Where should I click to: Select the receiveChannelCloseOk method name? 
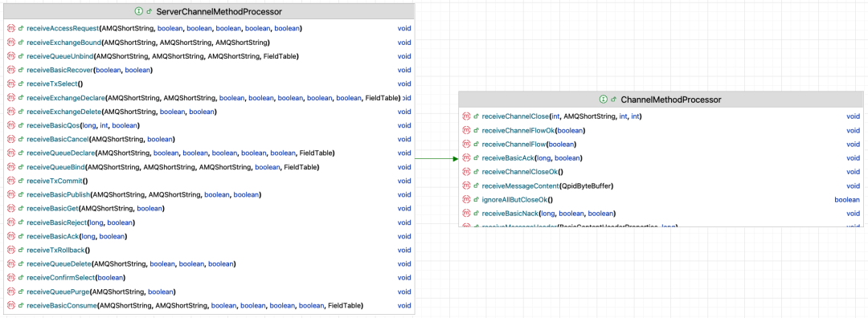point(519,171)
